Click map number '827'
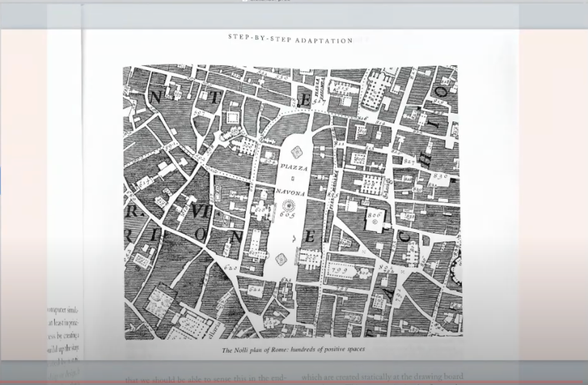 click(x=409, y=162)
